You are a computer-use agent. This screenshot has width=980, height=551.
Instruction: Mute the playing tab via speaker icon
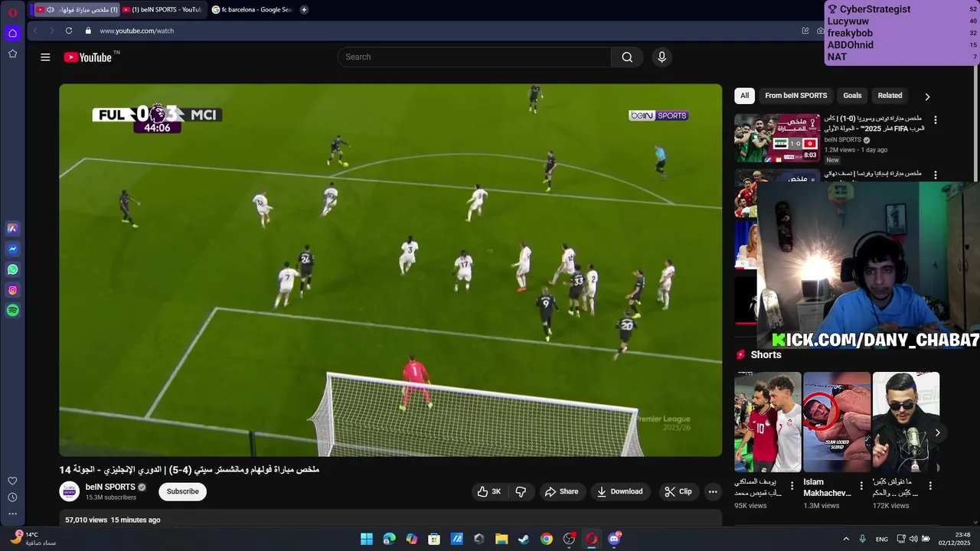(x=50, y=9)
